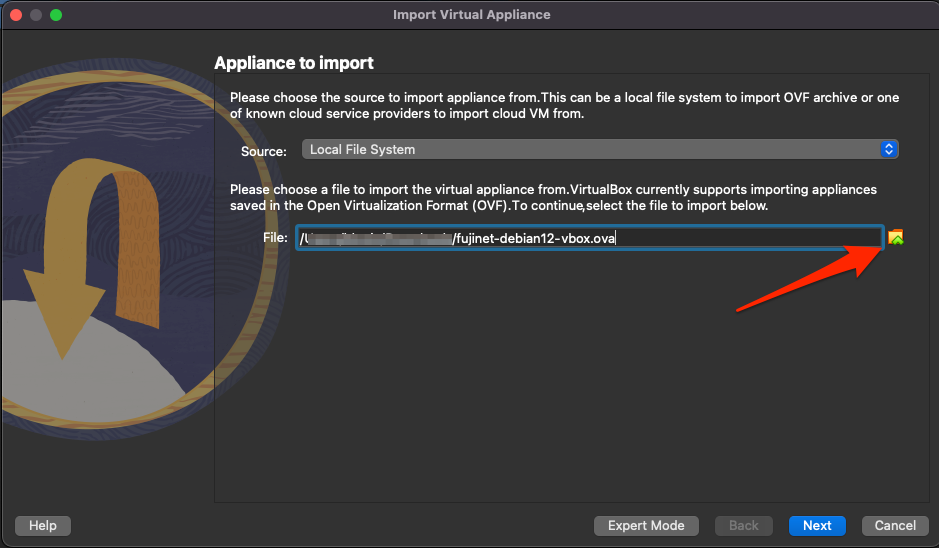Close the window with the red button
This screenshot has width=939, height=548.
coord(16,15)
